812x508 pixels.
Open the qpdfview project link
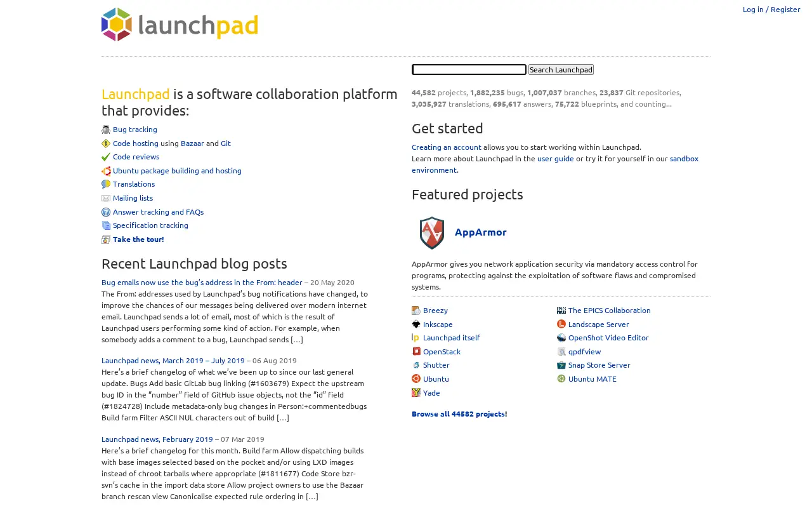[584, 352]
